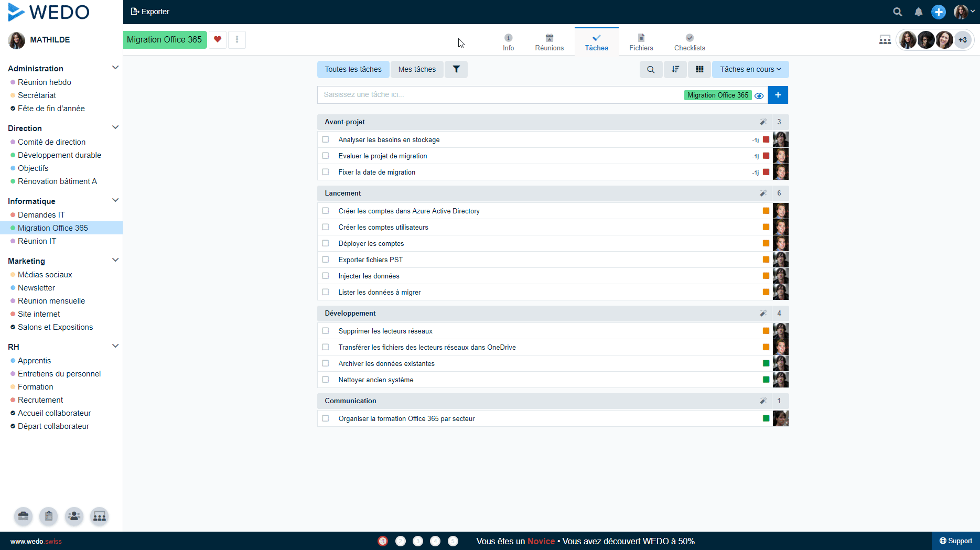Search tasks with the magnifier button

pyautogui.click(x=651, y=69)
